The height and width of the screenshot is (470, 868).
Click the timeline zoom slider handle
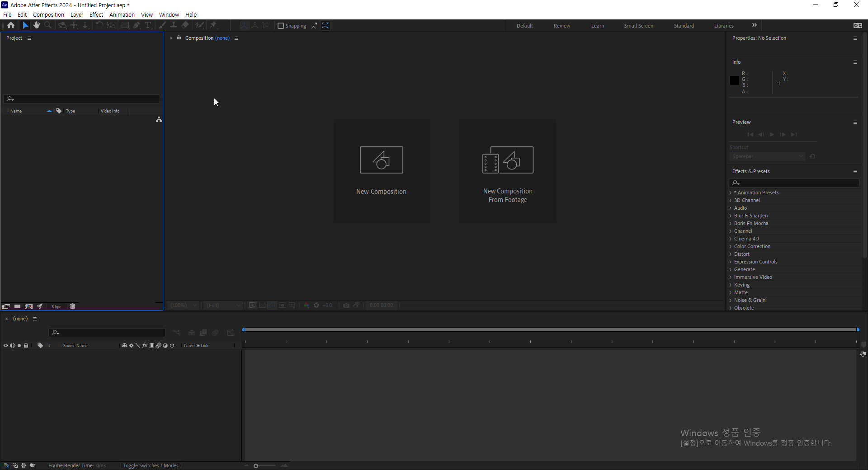point(256,466)
